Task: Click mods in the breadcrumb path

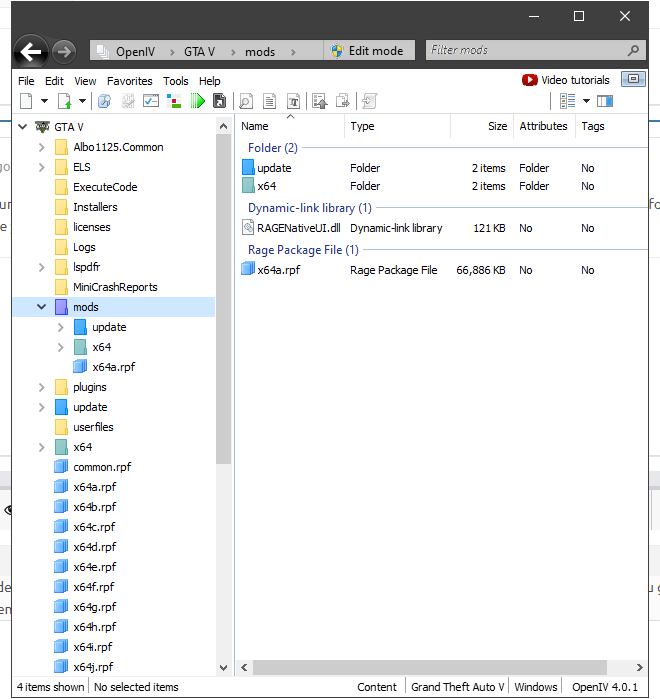Action: (x=260, y=52)
